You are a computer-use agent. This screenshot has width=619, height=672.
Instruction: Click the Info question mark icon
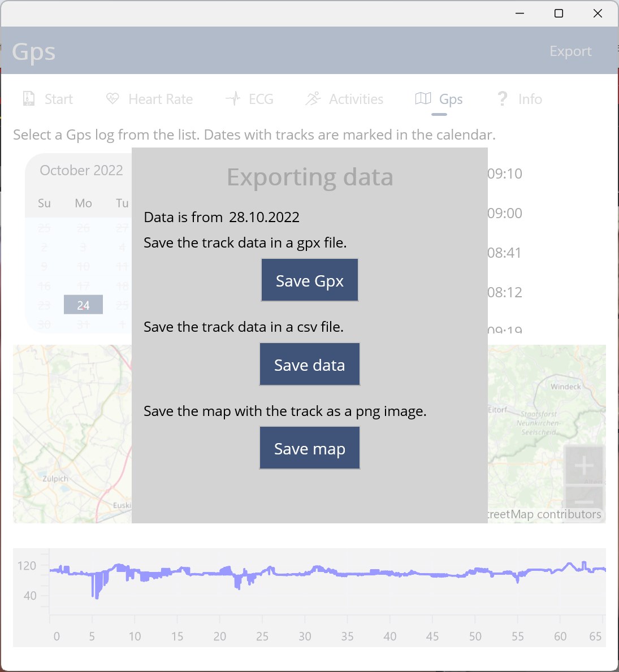(502, 98)
